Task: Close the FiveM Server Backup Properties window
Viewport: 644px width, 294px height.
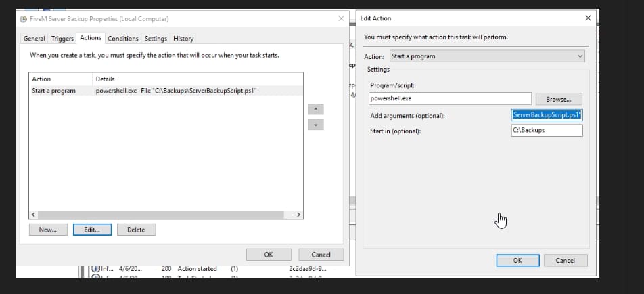Action: pos(341,18)
